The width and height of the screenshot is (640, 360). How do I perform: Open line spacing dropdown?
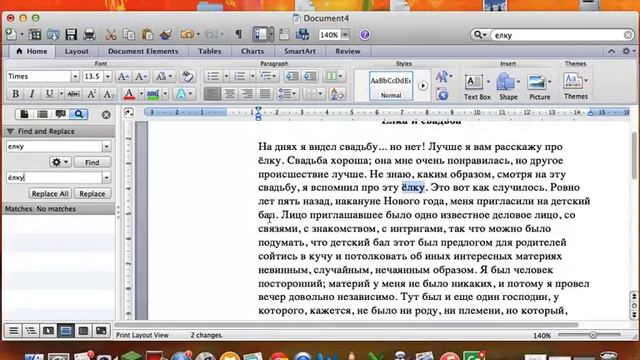point(287,94)
